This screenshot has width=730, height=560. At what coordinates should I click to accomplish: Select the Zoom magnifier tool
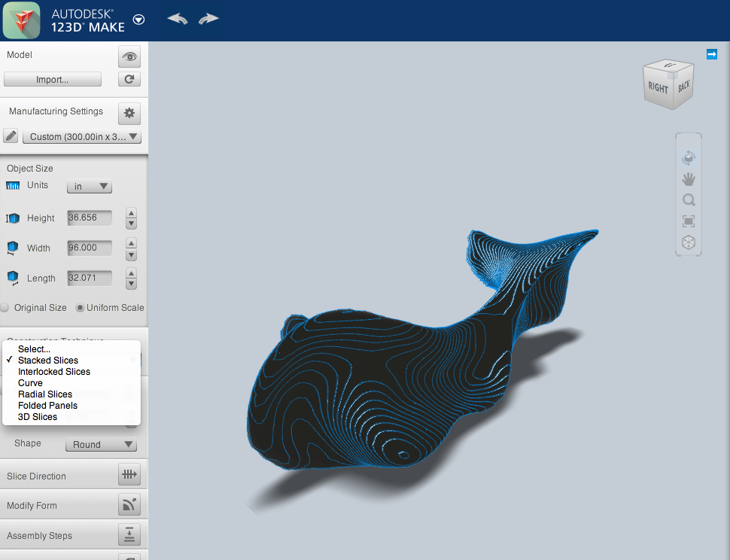(689, 200)
